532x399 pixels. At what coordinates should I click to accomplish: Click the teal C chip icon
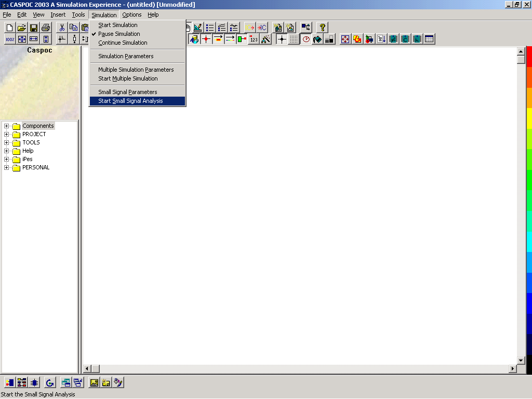[405, 39]
